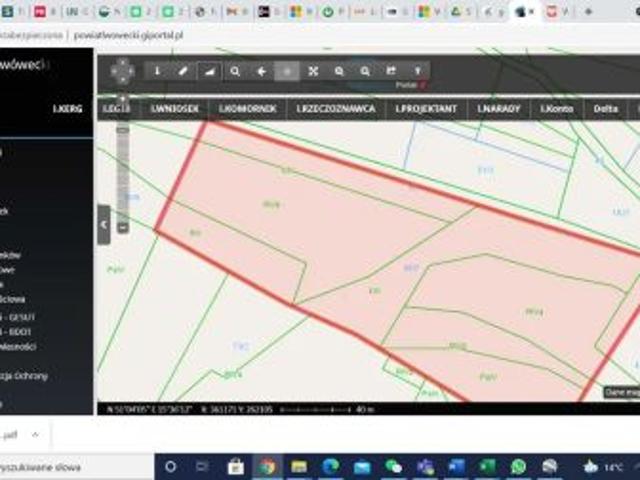Open the i.PROJEKTANT module
Viewport: 640px width, 480px height.
click(426, 109)
